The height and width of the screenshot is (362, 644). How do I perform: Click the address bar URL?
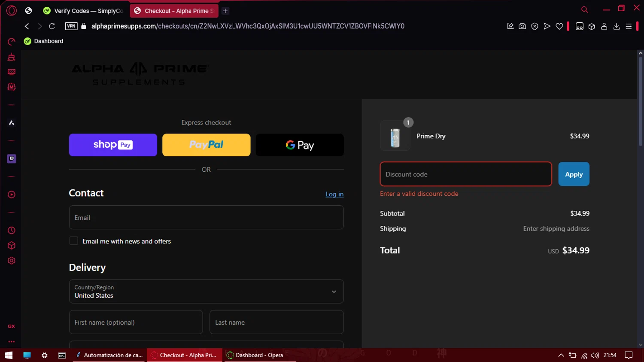248,26
